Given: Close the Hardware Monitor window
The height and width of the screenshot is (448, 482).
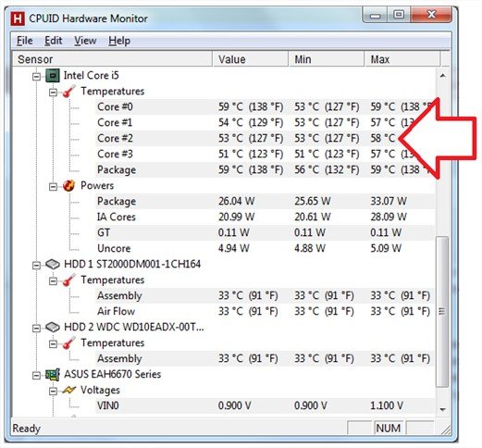Looking at the screenshot, I should coord(431,15).
